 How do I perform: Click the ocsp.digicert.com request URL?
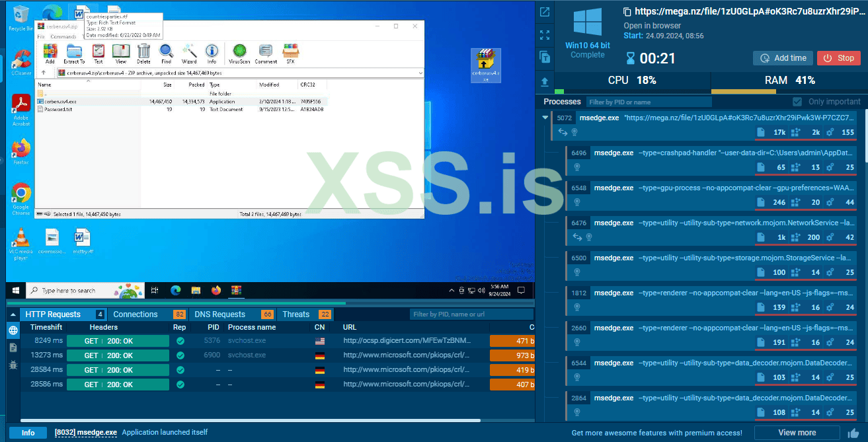(407, 341)
